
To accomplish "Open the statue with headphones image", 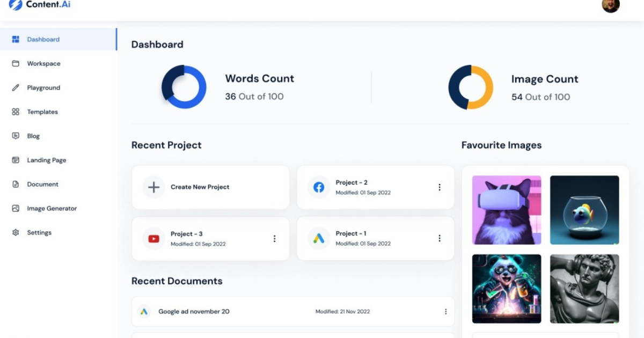I will click(584, 289).
